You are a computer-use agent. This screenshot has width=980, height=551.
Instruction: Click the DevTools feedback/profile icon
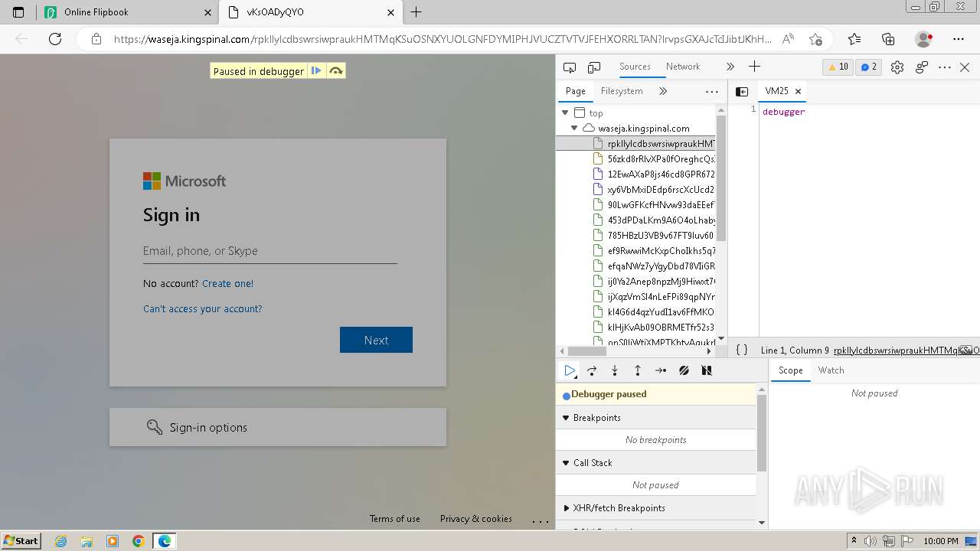[922, 67]
